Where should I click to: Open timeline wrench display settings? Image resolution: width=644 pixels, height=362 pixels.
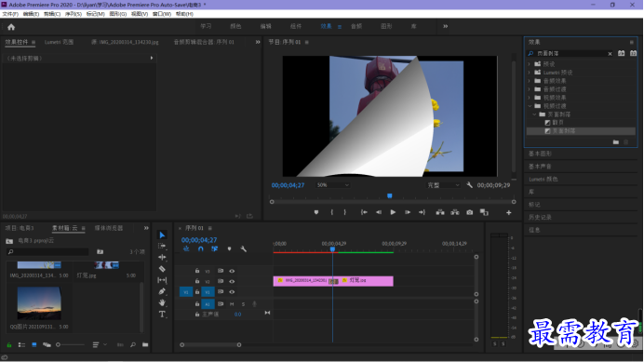click(243, 249)
